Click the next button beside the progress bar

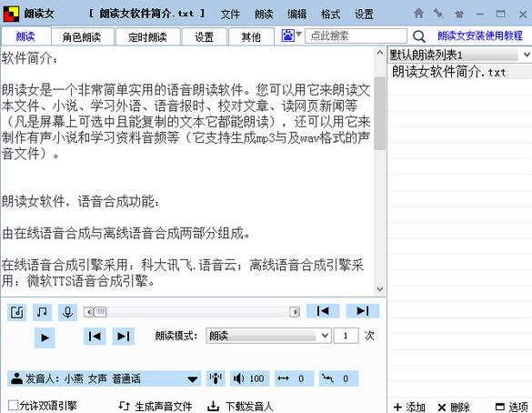coord(362,310)
